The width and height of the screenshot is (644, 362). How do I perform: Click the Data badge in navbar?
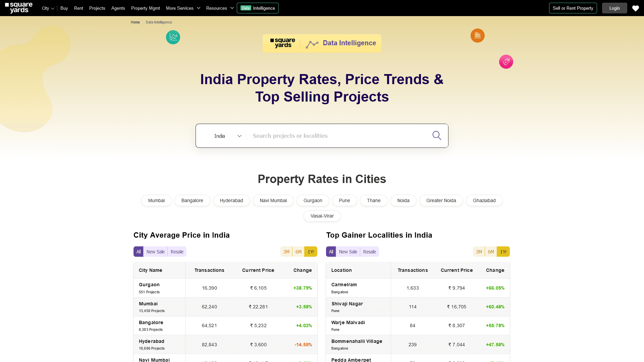click(245, 8)
